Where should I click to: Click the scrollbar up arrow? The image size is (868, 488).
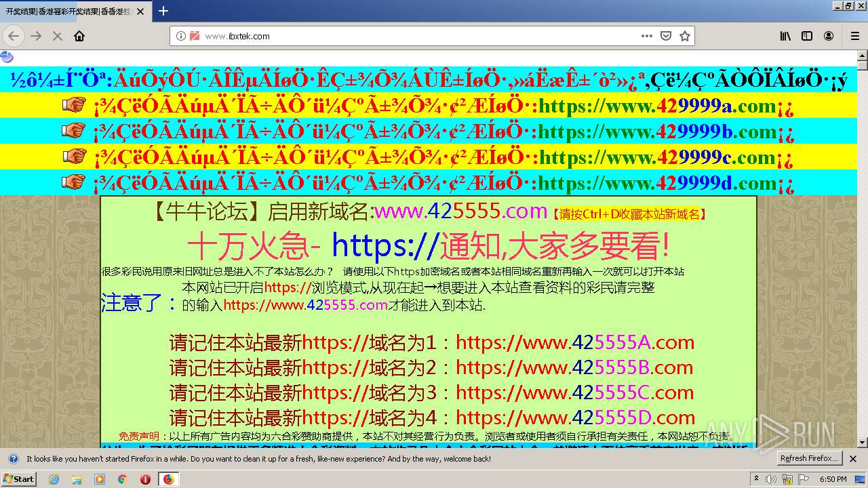point(862,56)
